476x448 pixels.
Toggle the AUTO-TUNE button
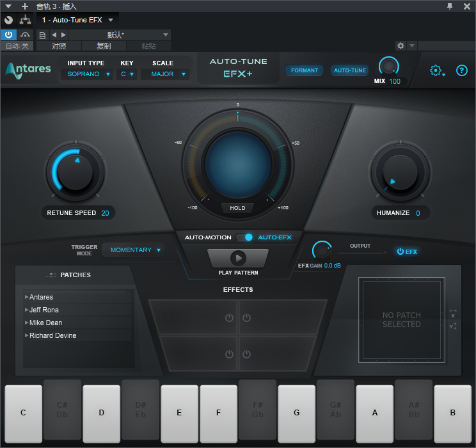350,70
